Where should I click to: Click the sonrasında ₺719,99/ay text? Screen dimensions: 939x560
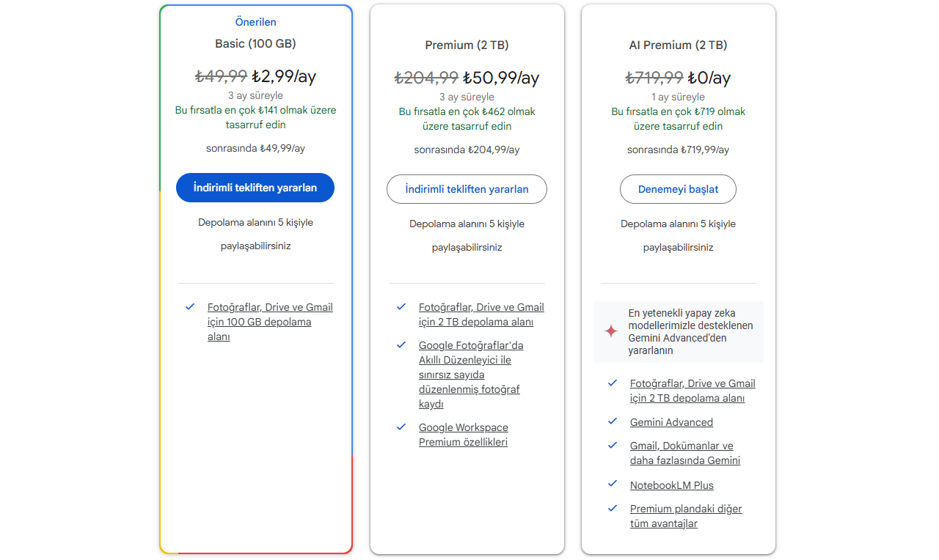tap(678, 150)
